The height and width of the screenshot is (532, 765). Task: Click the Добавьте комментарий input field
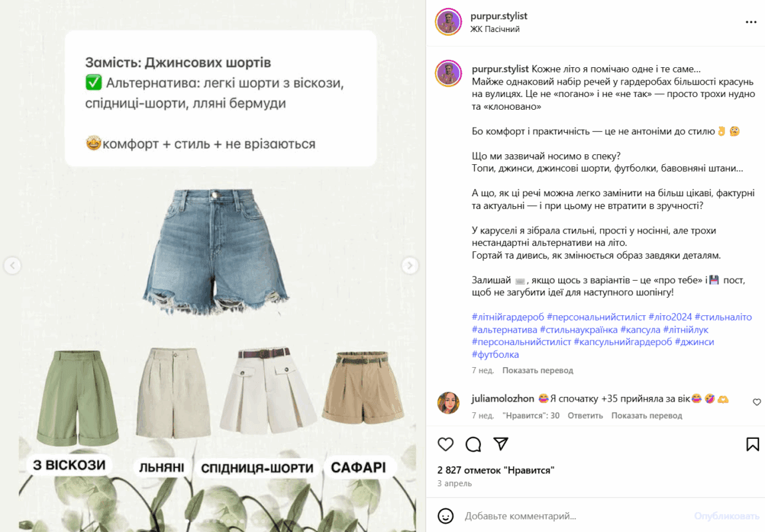[x=575, y=516]
